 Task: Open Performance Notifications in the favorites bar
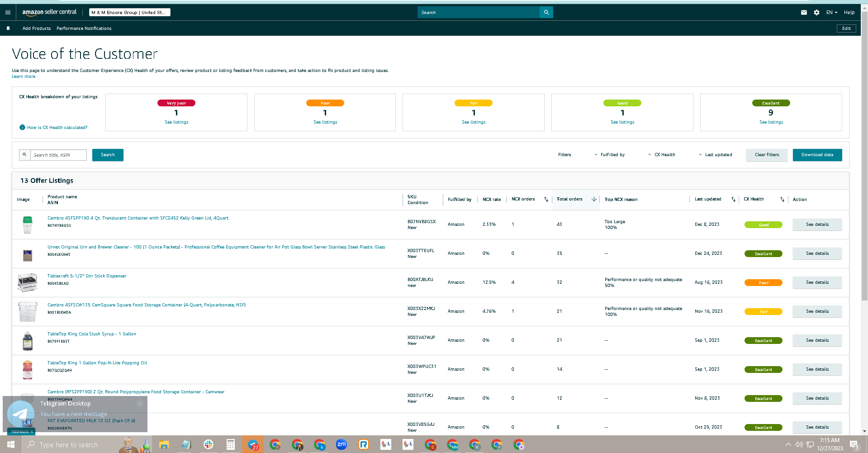point(84,28)
